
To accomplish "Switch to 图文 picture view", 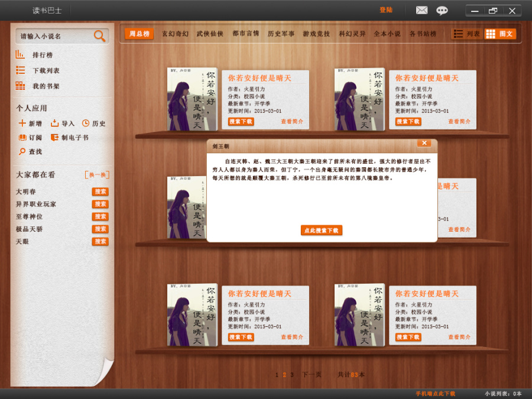I will (500, 34).
